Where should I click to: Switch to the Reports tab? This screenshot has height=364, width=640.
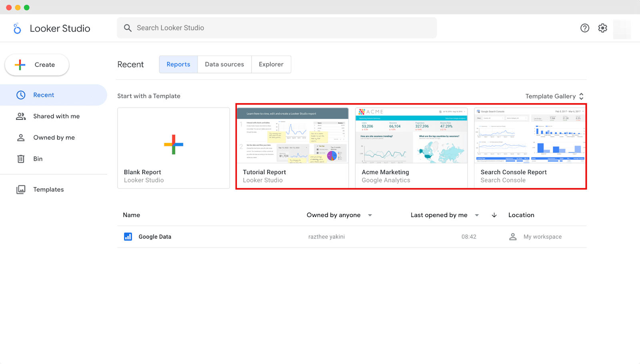click(x=178, y=64)
